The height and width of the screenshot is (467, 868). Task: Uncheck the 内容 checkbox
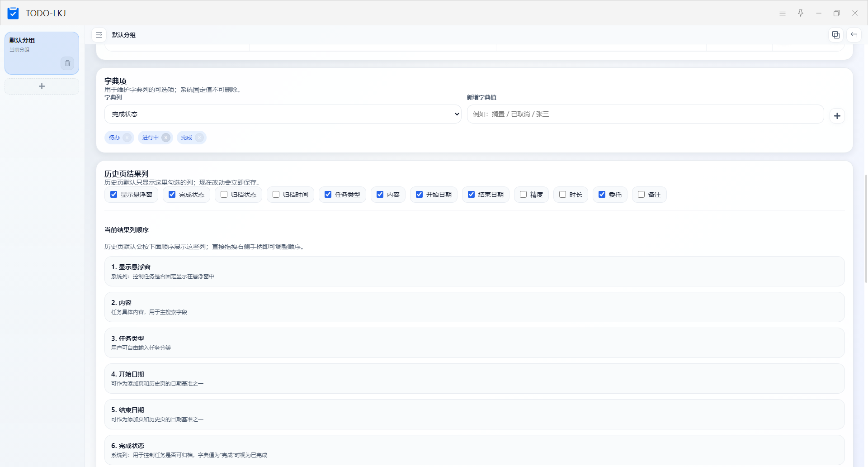[x=380, y=195]
